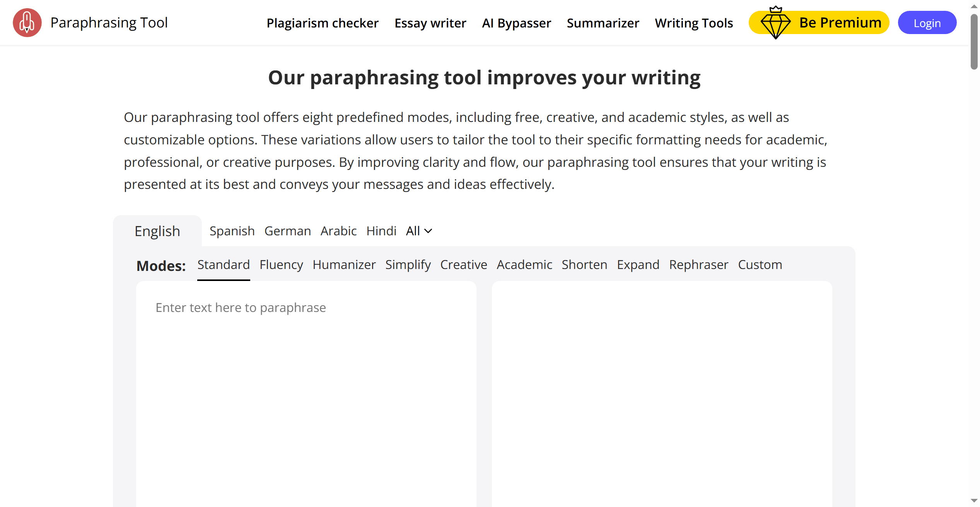The width and height of the screenshot is (980, 507).
Task: Open the Plagiarism checker page
Action: [x=323, y=23]
